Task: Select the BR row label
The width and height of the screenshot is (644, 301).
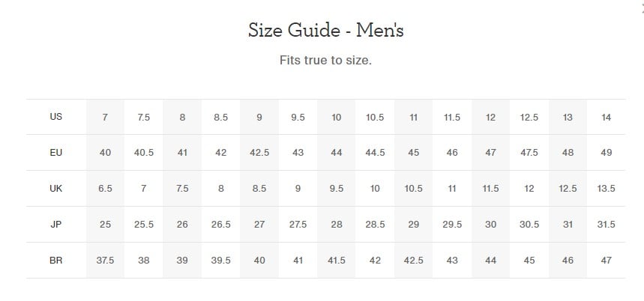Action: point(56,261)
